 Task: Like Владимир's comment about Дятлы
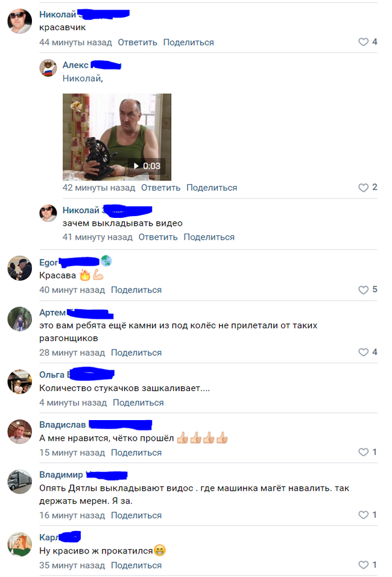click(x=363, y=515)
